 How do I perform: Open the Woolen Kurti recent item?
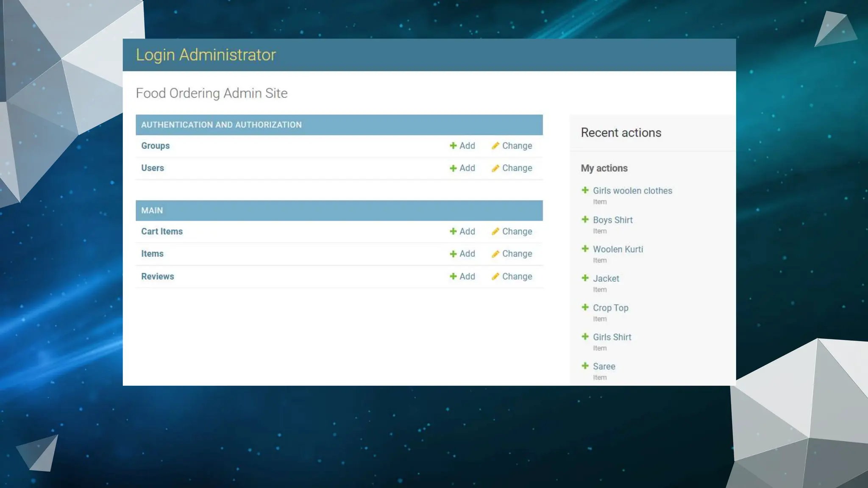pyautogui.click(x=618, y=249)
